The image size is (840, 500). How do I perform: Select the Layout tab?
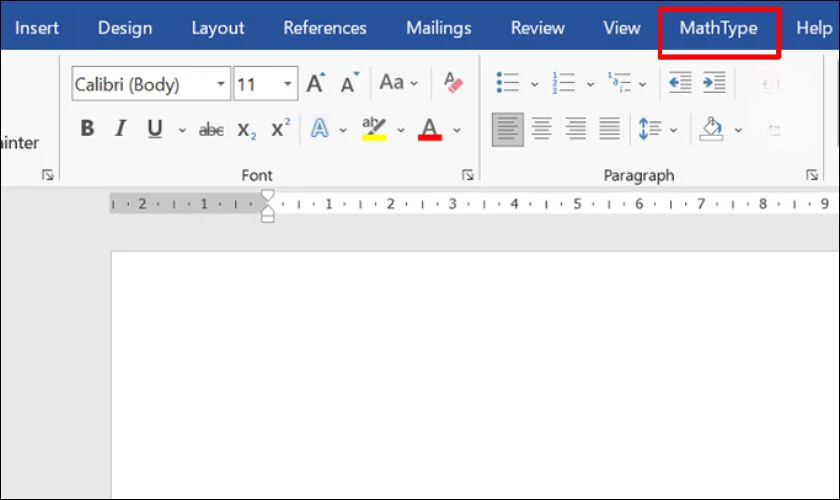click(218, 28)
